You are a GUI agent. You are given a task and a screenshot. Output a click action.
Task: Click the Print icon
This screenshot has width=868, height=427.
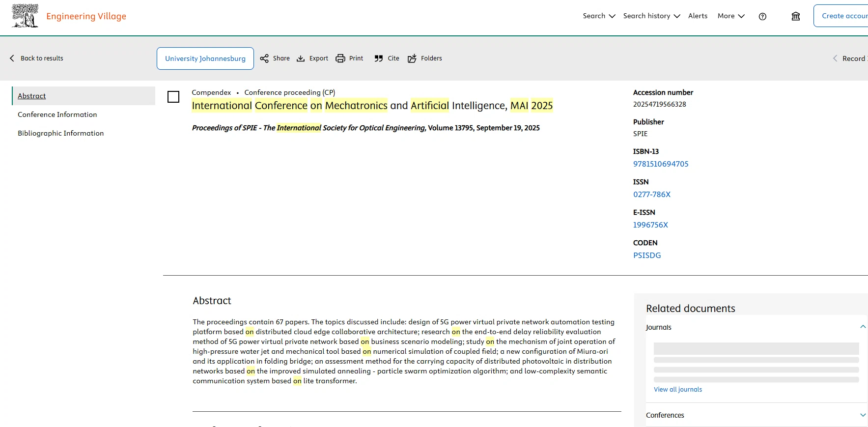(340, 58)
